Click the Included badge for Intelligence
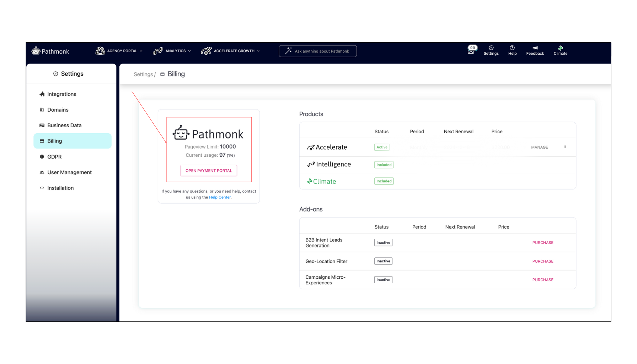 coord(384,165)
